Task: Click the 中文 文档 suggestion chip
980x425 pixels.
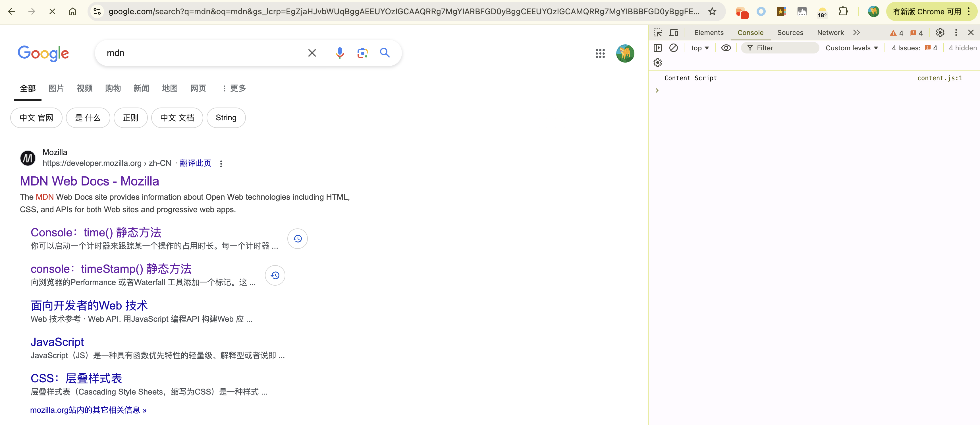Action: [x=177, y=118]
